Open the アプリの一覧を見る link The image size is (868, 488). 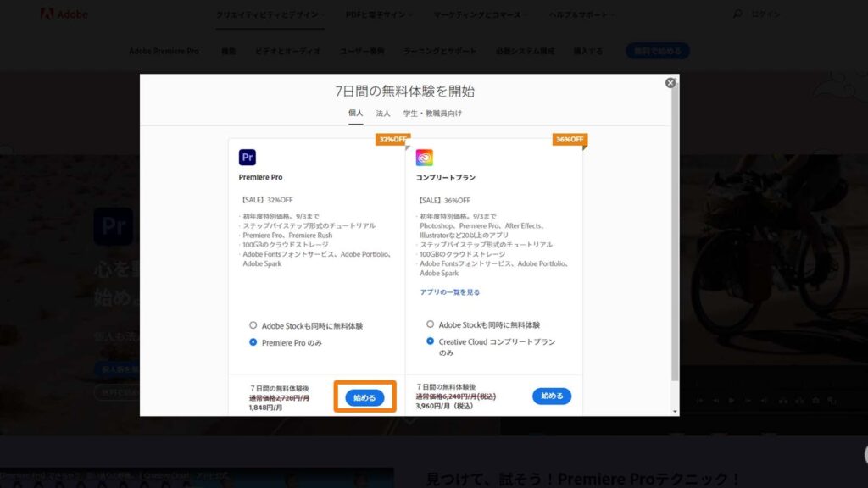(449, 292)
